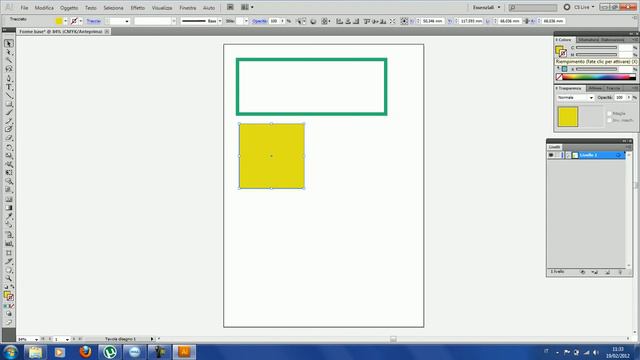Open the Effetto menu
Image resolution: width=640 pixels, height=360 pixels.
click(x=138, y=8)
